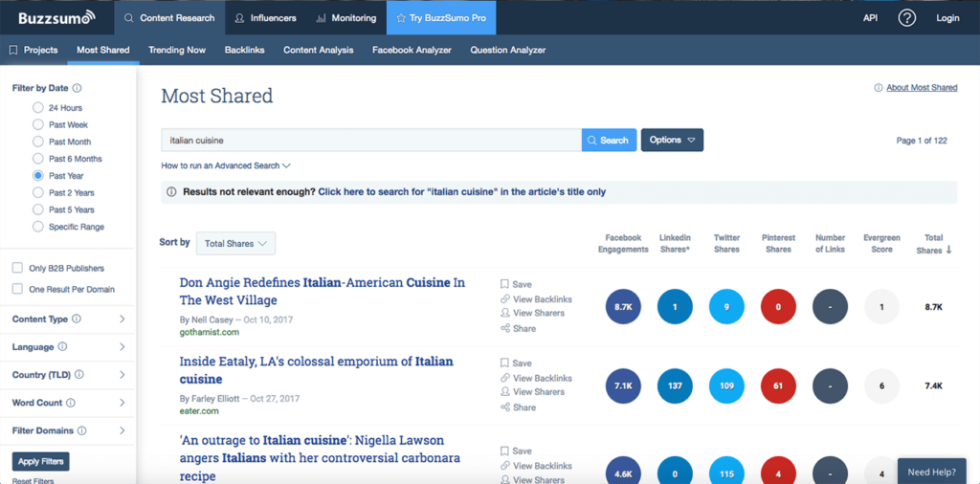Click the star icon on Try BuzzSumo Pro
This screenshot has width=980, height=484.
point(401,18)
